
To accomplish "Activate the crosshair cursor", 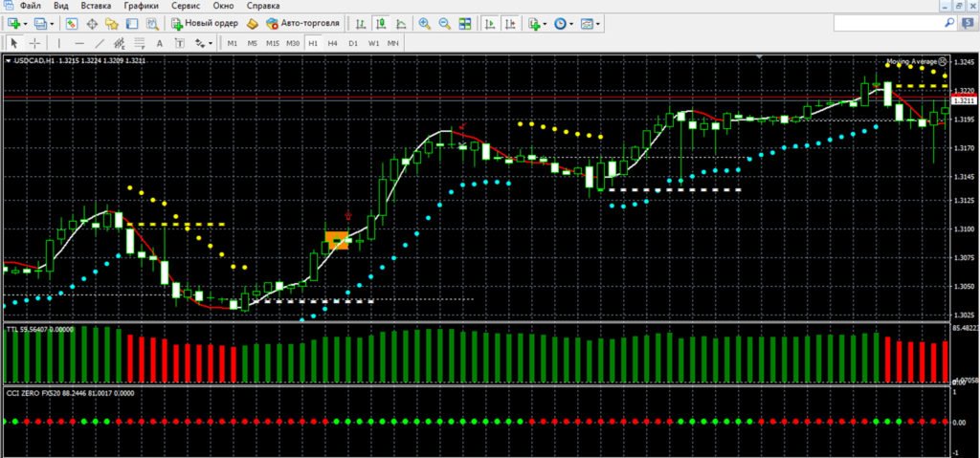I will [x=35, y=43].
